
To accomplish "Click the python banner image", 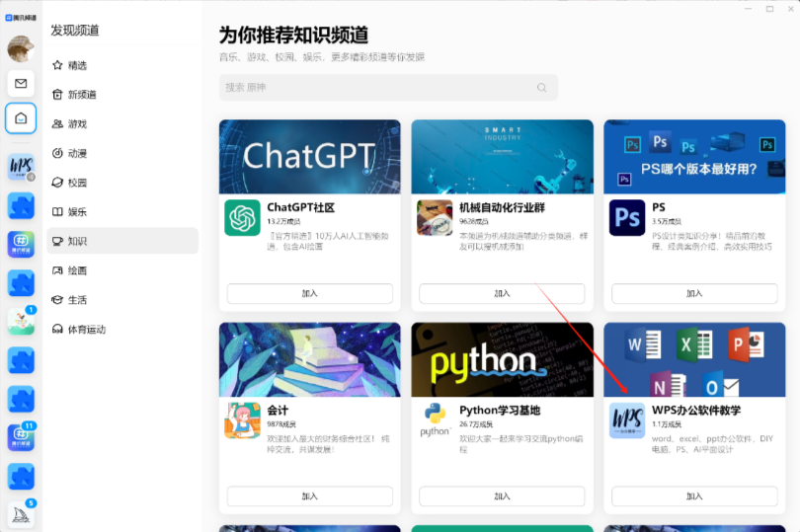I will (x=502, y=359).
